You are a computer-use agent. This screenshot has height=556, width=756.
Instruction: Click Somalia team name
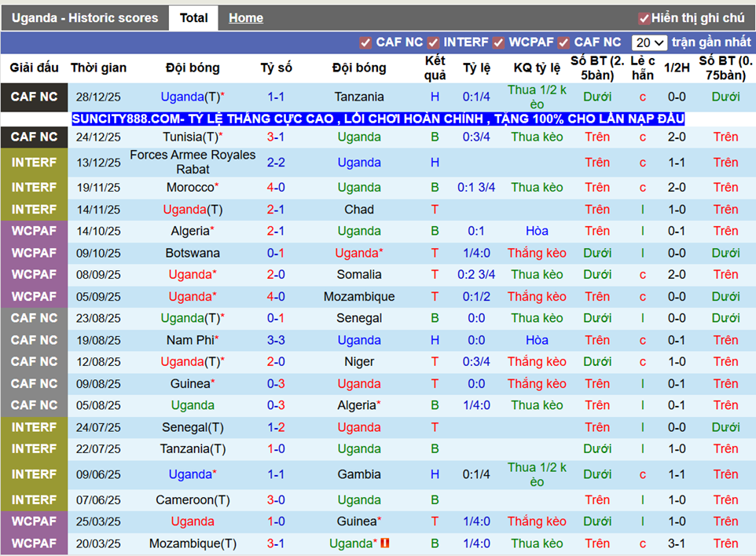tap(359, 275)
